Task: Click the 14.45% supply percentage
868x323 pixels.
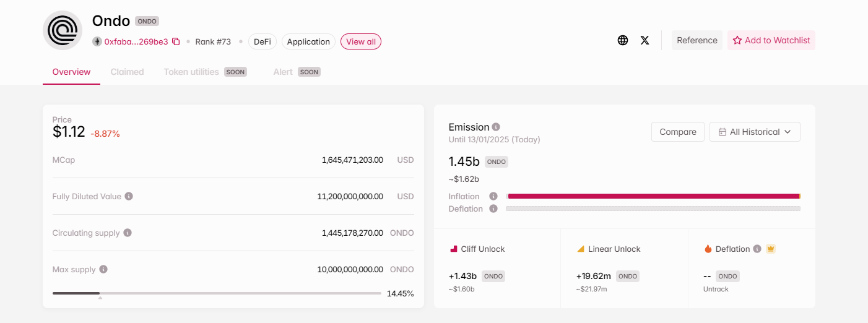Action: [401, 293]
